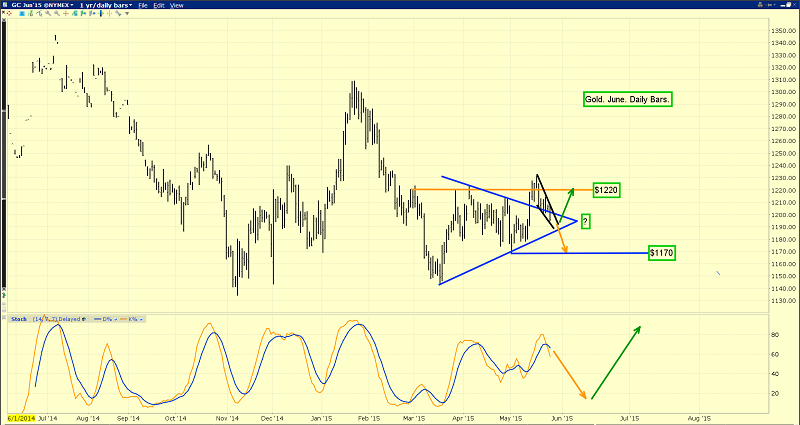Expand the toolbar overflow arrow
The height and width of the screenshot is (425, 800).
127,13
